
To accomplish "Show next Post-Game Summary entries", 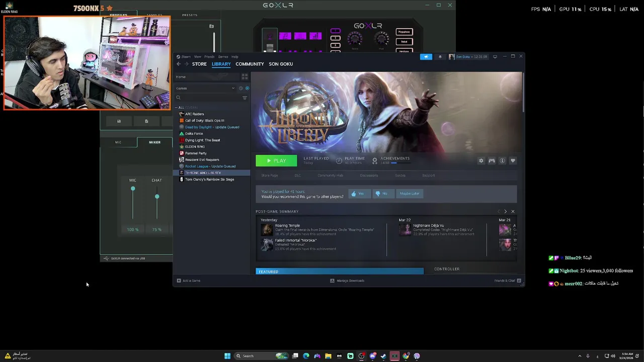I will pyautogui.click(x=505, y=212).
